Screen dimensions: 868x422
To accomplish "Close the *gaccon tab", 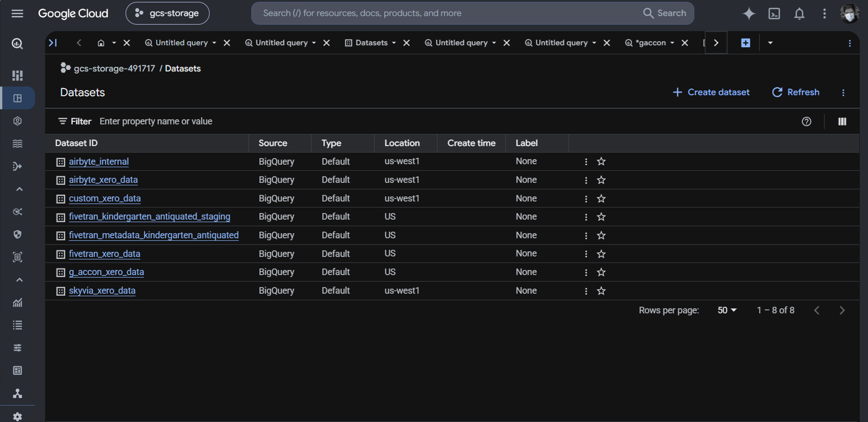I will tap(685, 43).
